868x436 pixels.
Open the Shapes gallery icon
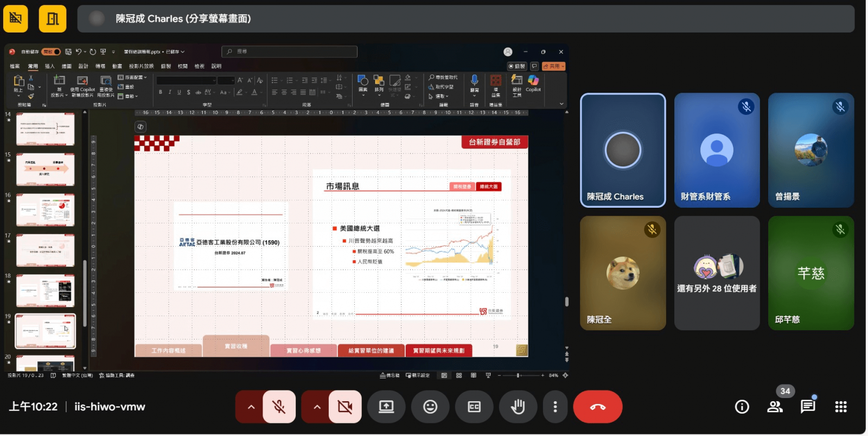click(x=363, y=81)
